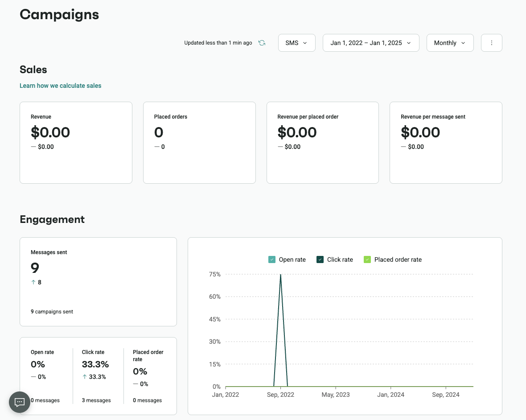Click the refresh data icon
Image resolution: width=526 pixels, height=420 pixels.
coord(262,43)
